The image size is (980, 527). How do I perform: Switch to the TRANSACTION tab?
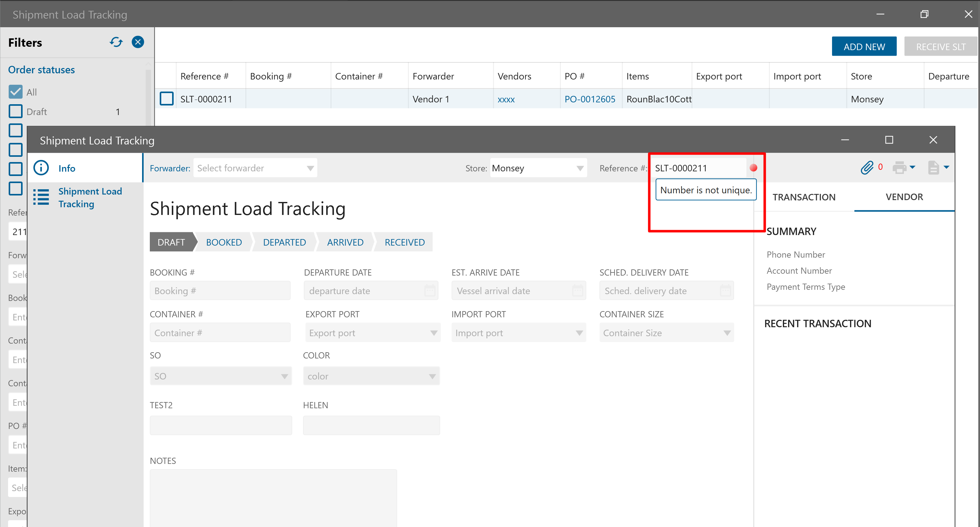[x=804, y=197]
